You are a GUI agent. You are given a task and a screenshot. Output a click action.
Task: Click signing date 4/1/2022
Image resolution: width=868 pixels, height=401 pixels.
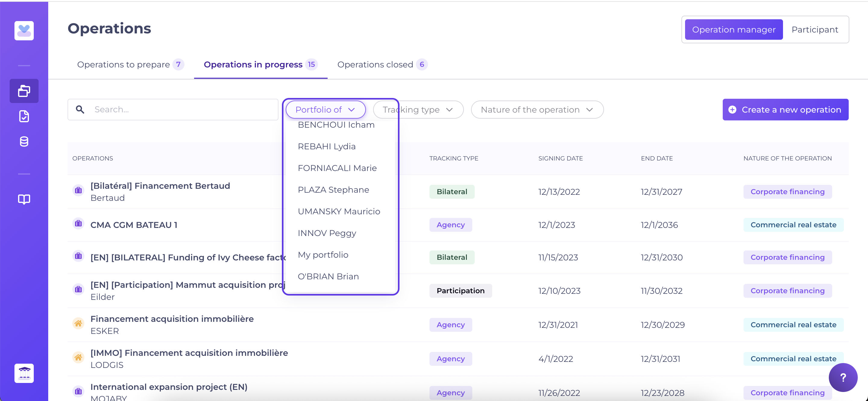tap(555, 359)
